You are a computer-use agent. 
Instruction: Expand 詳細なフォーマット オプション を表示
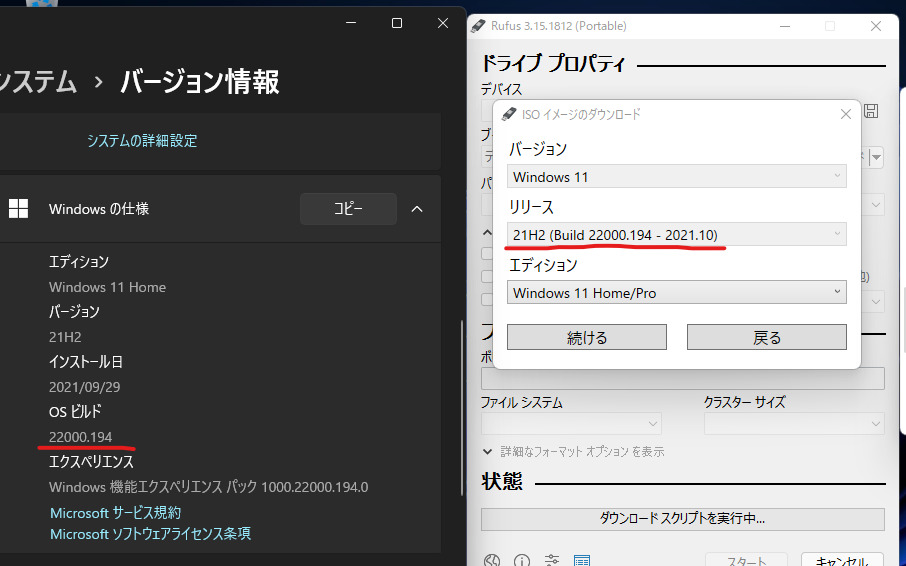pyautogui.click(x=574, y=452)
